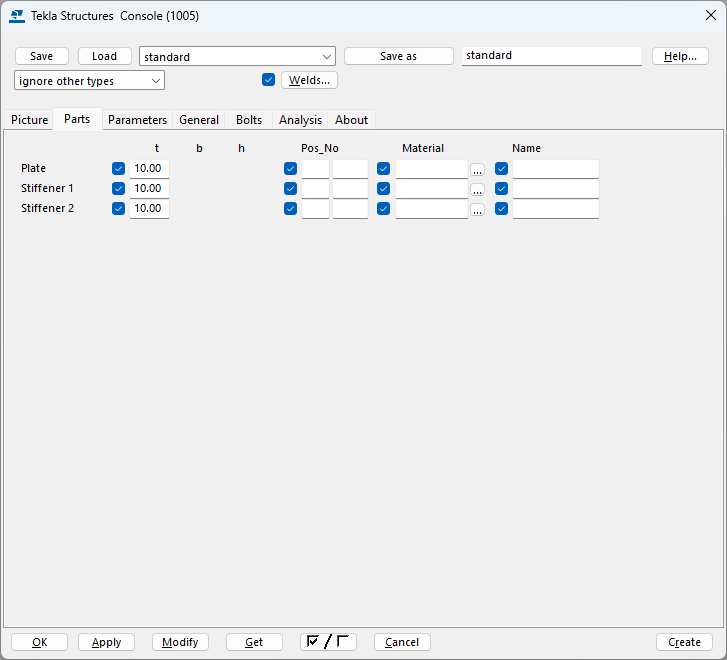Screen dimensions: 727x660
Task: Toggle the Plate Material checkbox
Action: [x=383, y=168]
